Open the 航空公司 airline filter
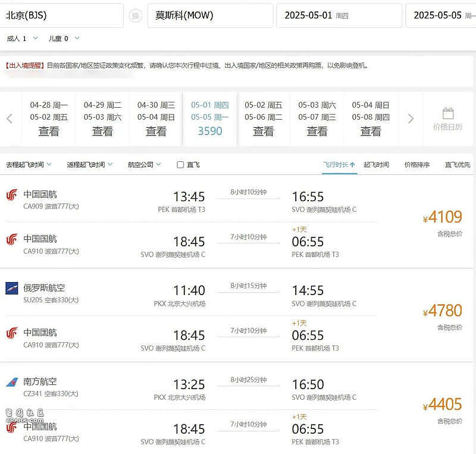This screenshot has height=454, width=476. [145, 165]
